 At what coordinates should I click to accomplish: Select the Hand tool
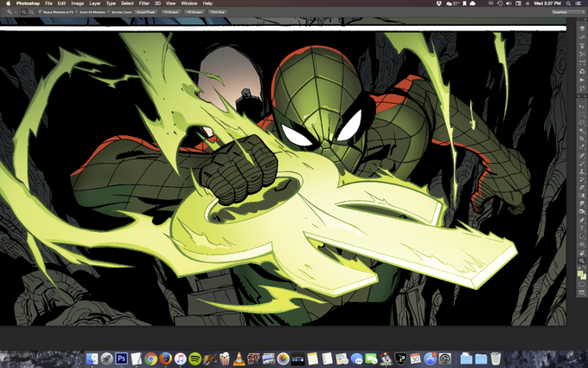coord(582,252)
